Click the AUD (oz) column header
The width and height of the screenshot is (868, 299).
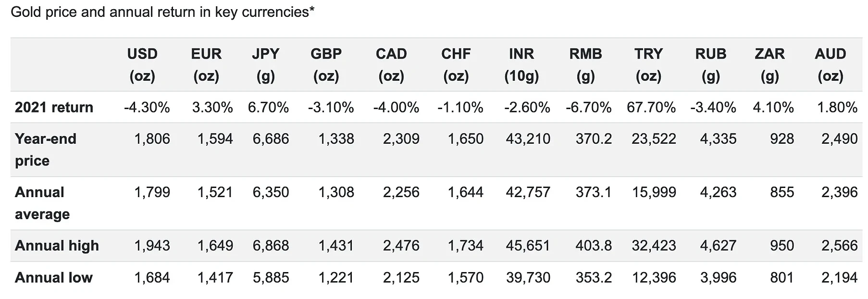point(830,65)
